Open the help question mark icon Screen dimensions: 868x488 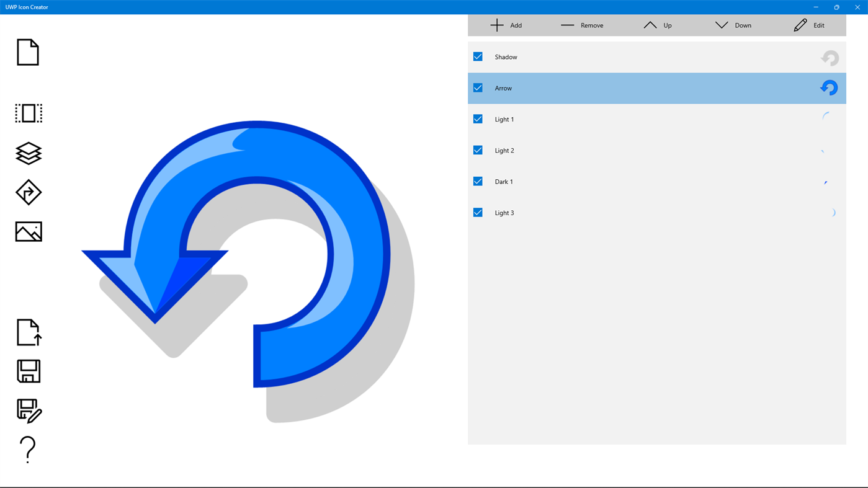pos(29,449)
